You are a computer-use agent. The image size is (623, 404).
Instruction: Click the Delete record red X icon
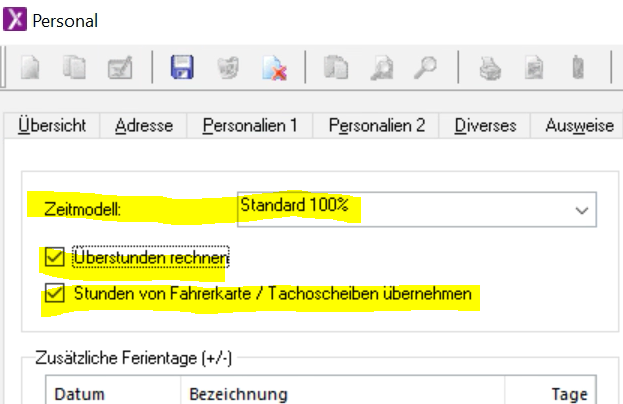coord(273,68)
